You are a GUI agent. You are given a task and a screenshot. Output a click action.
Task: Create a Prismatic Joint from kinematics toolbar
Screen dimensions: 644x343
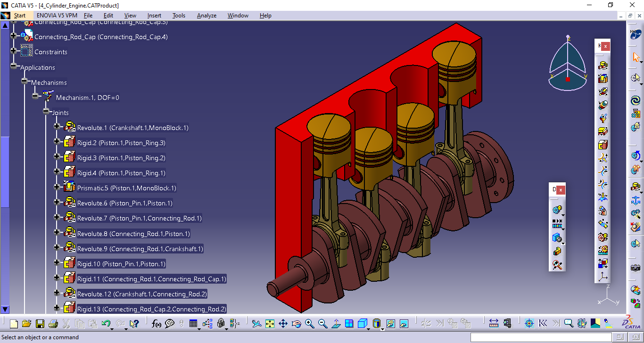pos(603,78)
